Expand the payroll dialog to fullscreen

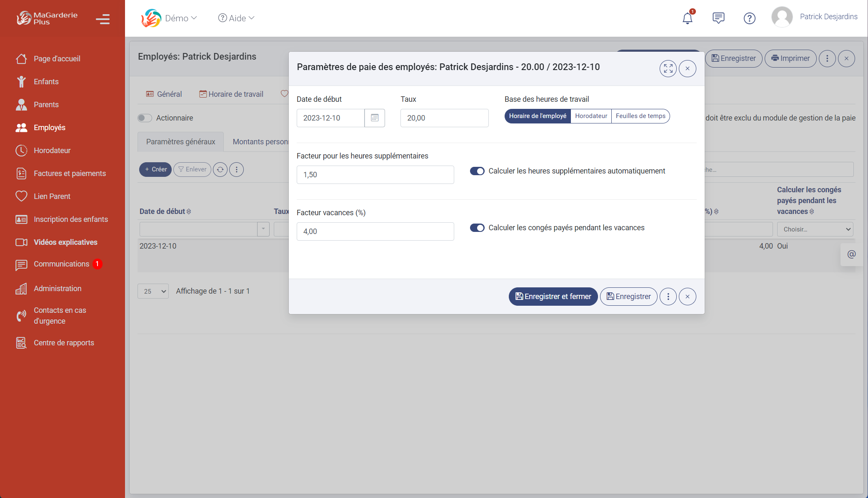click(668, 68)
